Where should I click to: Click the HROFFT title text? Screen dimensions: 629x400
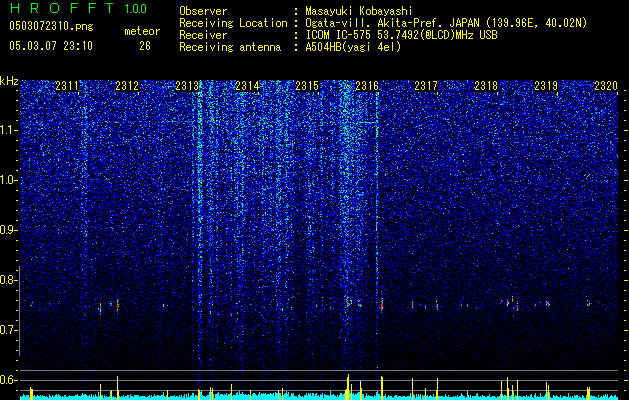click(62, 8)
